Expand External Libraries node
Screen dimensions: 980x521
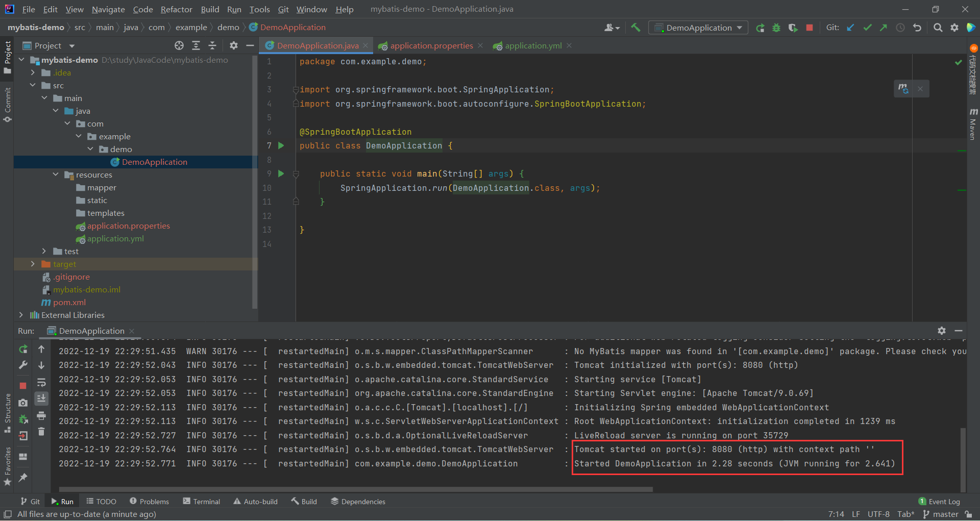click(x=21, y=315)
